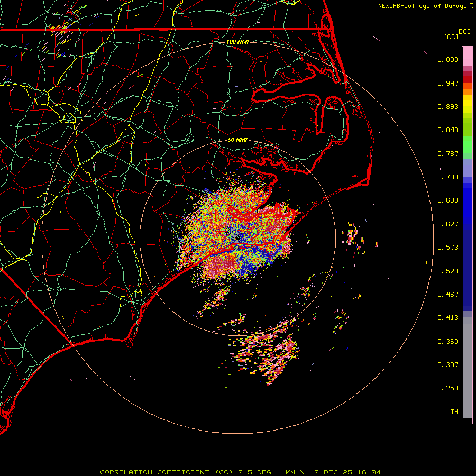476x476 pixels.
Task: Select the 0.413 legend value
Action: click(x=448, y=318)
